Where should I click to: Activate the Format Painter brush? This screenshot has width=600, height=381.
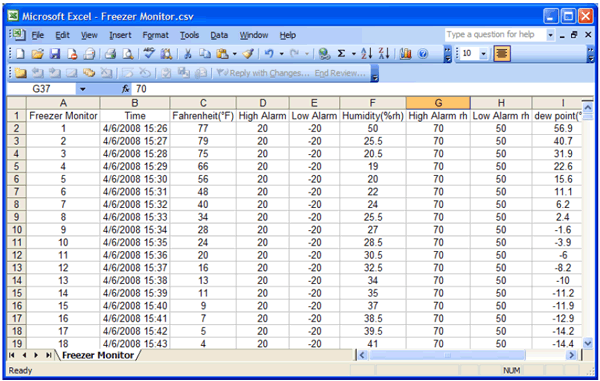pos(248,54)
